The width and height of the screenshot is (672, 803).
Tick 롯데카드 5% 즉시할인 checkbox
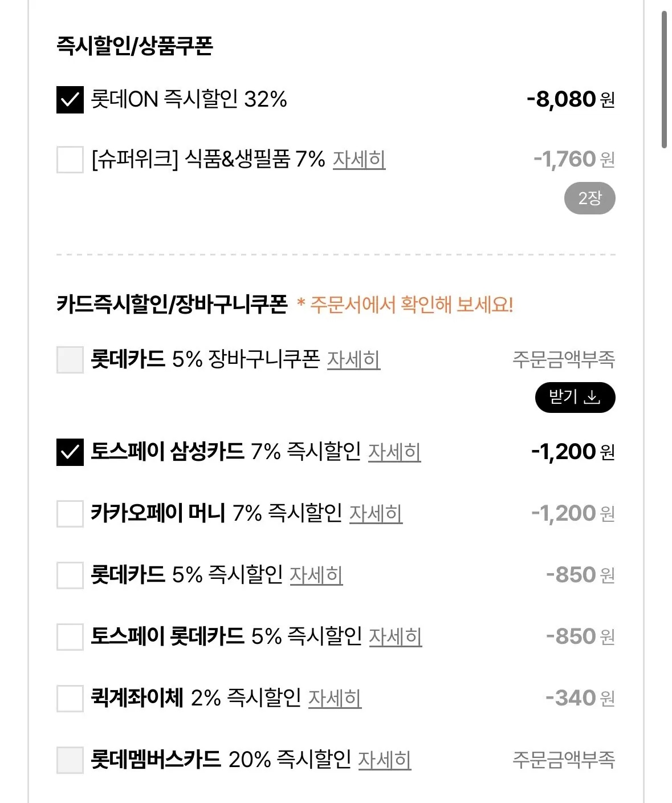(70, 575)
